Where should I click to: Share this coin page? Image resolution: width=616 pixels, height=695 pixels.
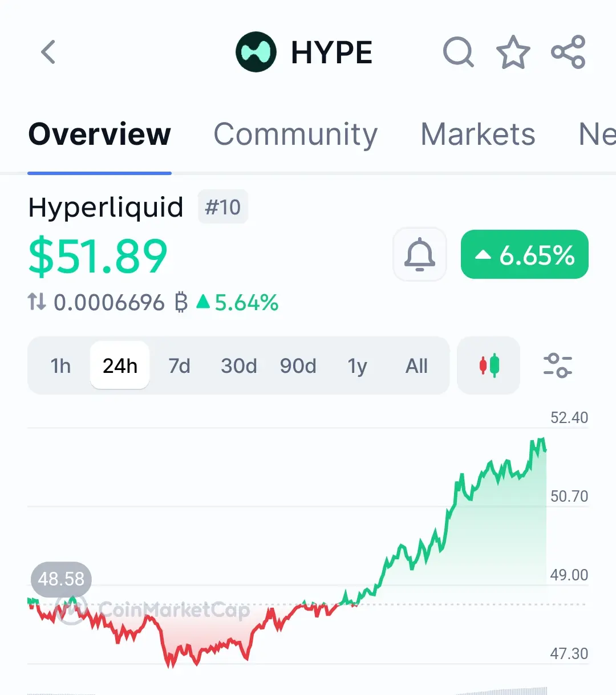click(x=568, y=52)
